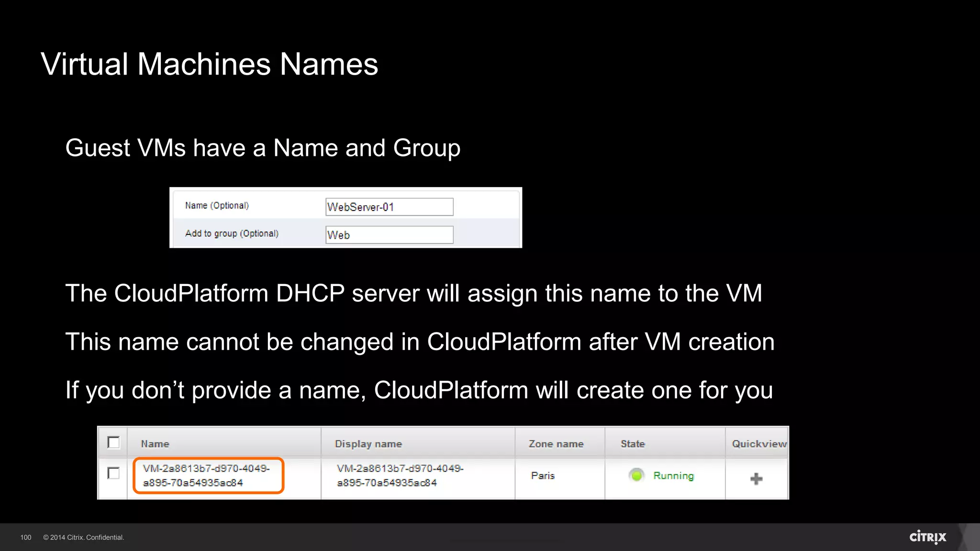Click '© 2014 Citrix. Confidential.' footer text
This screenshot has height=551, width=980.
[x=84, y=538]
